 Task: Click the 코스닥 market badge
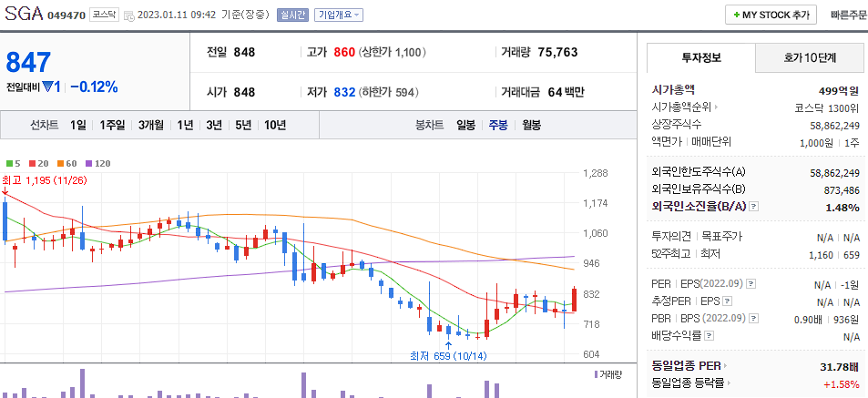pos(104,15)
